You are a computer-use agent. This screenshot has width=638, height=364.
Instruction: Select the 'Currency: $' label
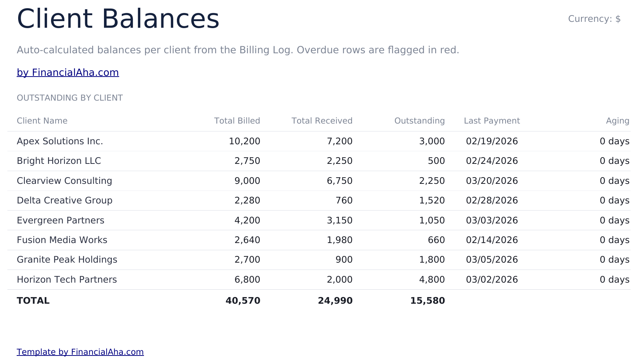tap(594, 19)
